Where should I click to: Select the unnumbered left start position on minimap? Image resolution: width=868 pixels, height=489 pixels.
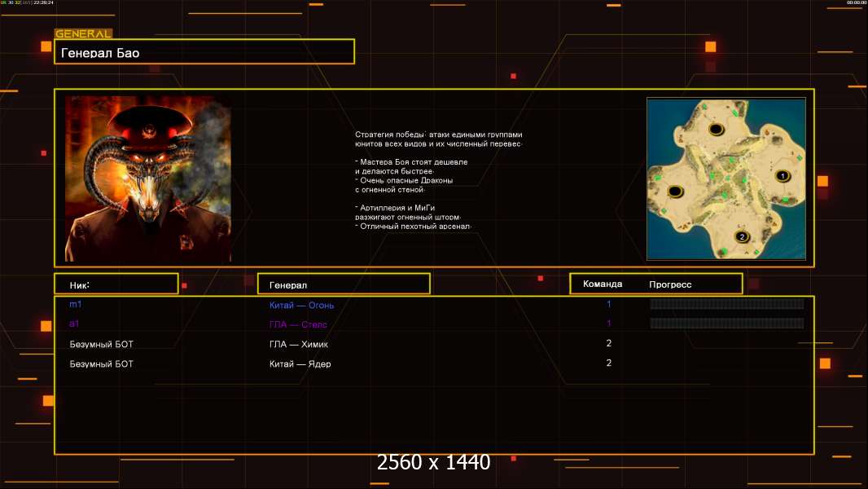coord(675,192)
